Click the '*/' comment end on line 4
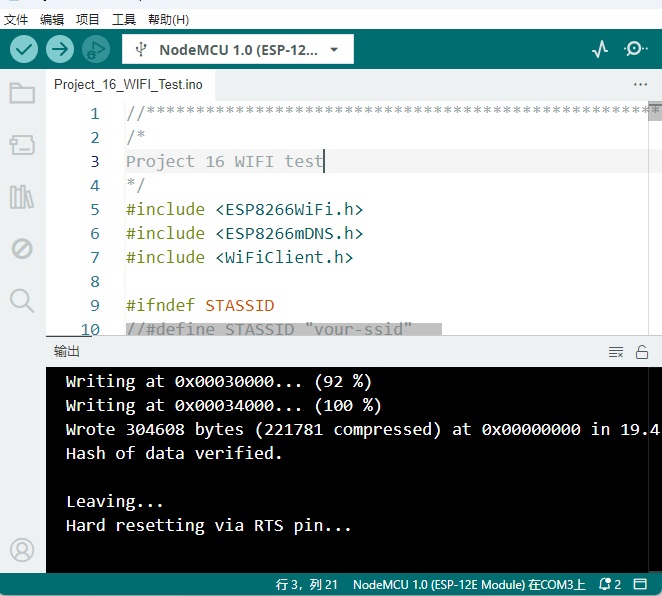 [136, 185]
